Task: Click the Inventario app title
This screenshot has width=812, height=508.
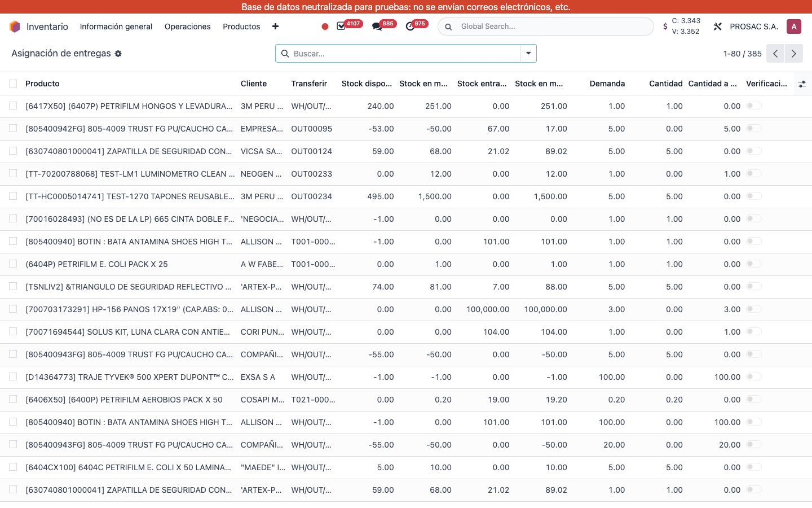Action: pyautogui.click(x=47, y=27)
